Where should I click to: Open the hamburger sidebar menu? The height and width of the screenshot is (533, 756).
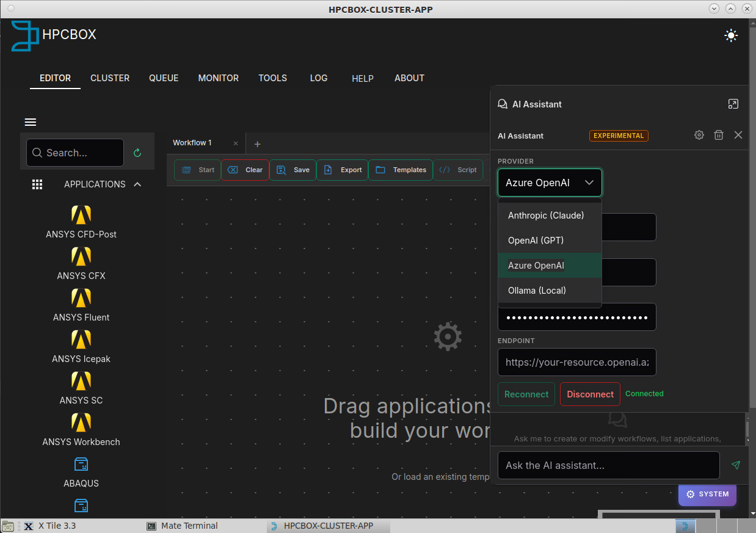pyautogui.click(x=31, y=122)
